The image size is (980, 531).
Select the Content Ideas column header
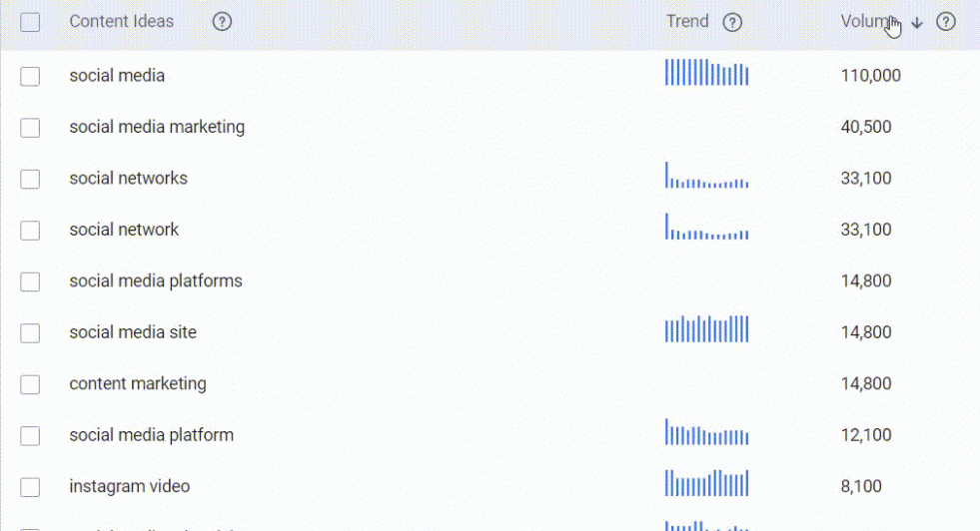pos(121,21)
